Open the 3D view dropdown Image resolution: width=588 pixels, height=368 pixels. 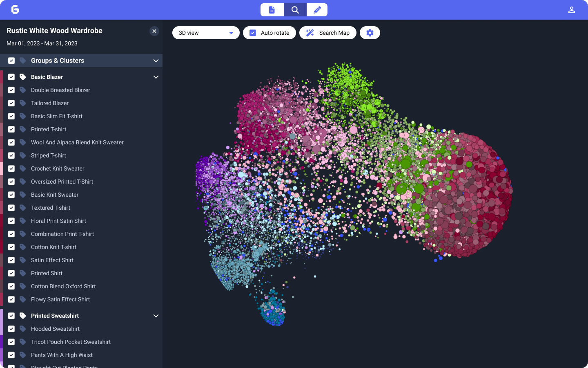click(206, 33)
